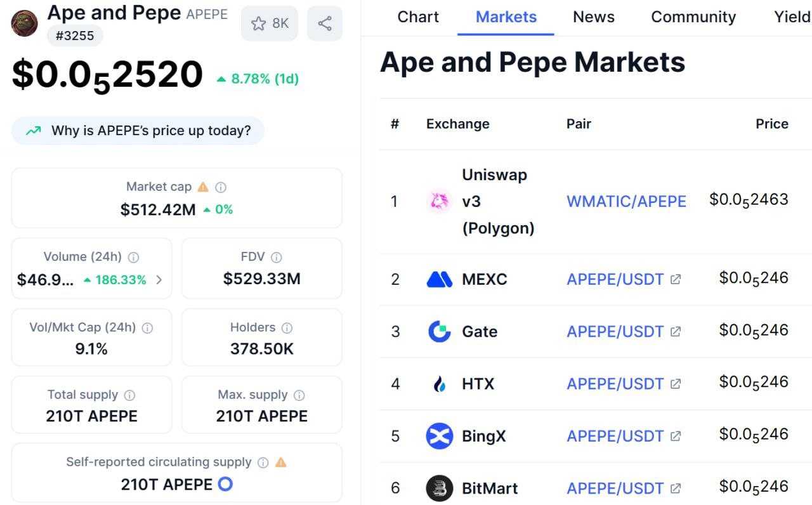
Task: Click the BingX exchange logo
Action: 439,436
